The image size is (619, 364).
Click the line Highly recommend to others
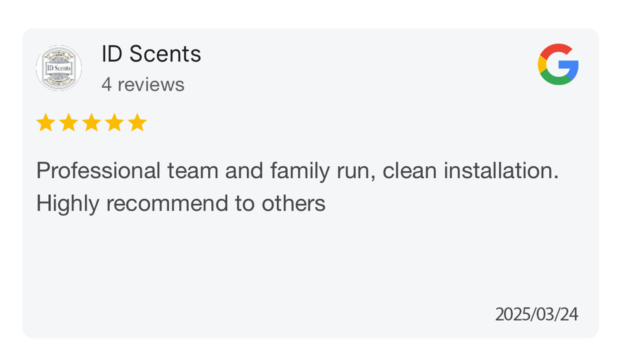(x=181, y=204)
